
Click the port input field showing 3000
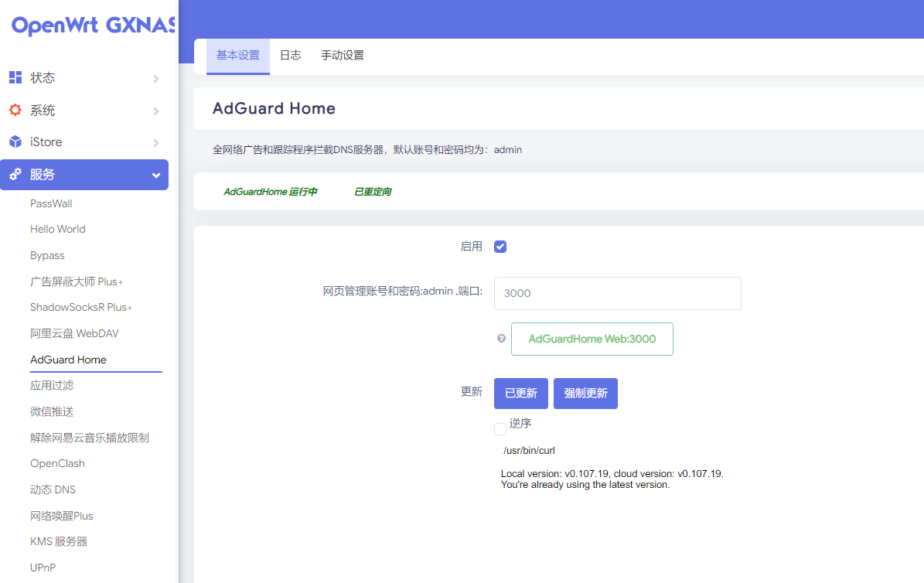click(617, 294)
